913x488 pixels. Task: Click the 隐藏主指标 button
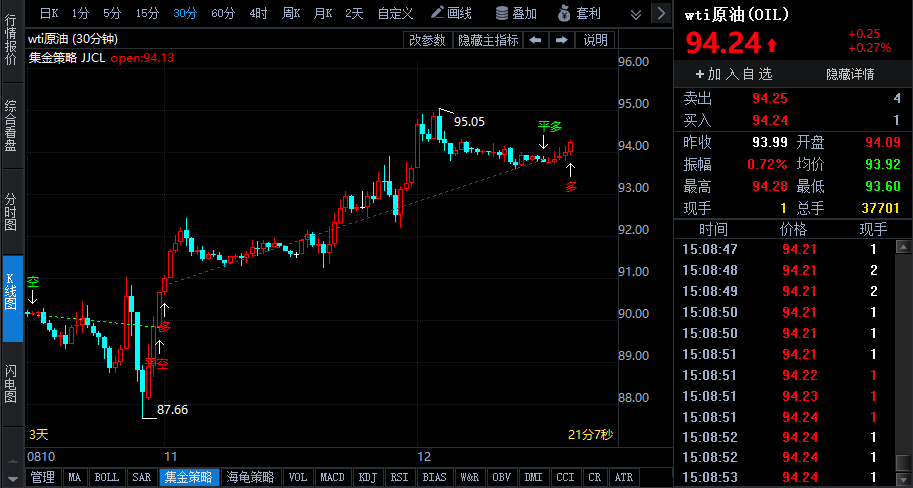pyautogui.click(x=488, y=40)
